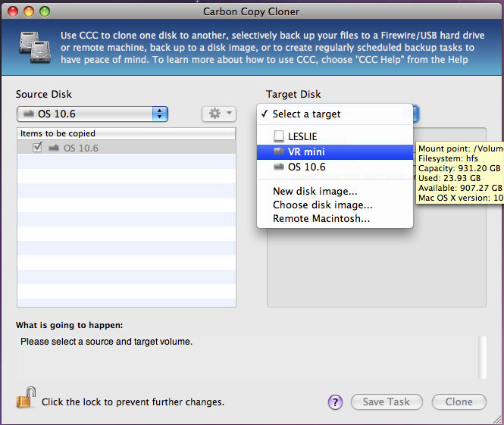Click the 'Used: 23.93 GB' tooltip line
The width and height of the screenshot is (504, 425).
tap(449, 178)
